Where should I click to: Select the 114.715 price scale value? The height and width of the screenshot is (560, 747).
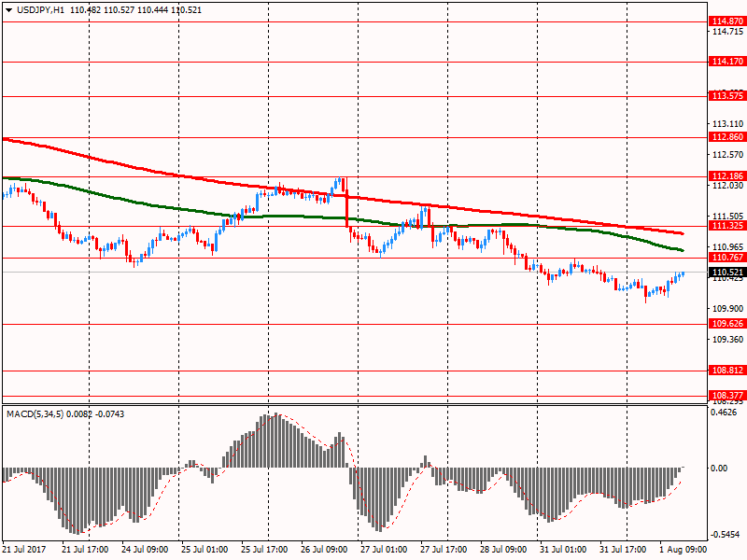click(727, 32)
